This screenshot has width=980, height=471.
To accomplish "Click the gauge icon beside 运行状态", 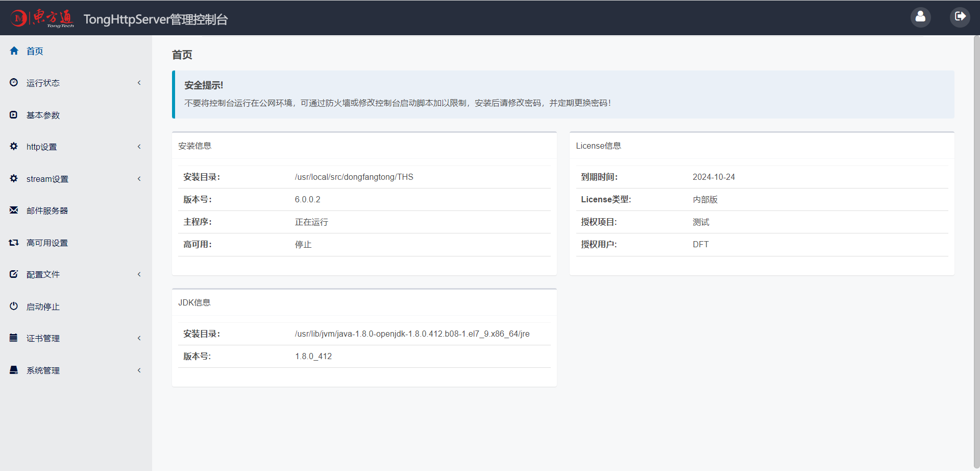I will point(14,82).
